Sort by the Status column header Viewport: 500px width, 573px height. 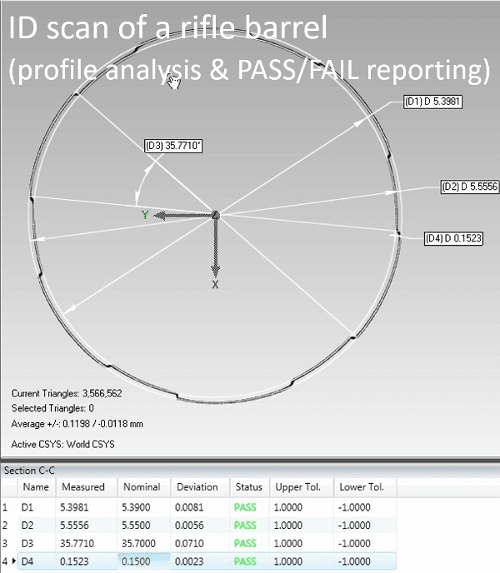tap(250, 487)
